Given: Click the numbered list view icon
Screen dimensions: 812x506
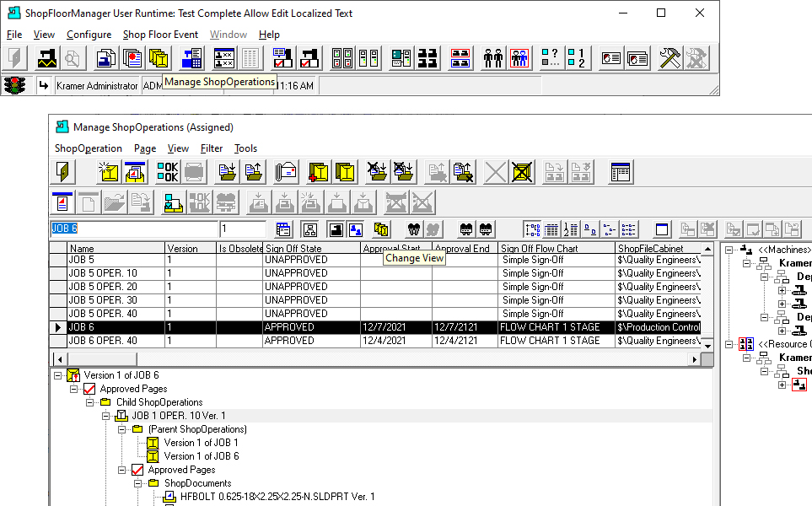Looking at the screenshot, I should (x=571, y=229).
